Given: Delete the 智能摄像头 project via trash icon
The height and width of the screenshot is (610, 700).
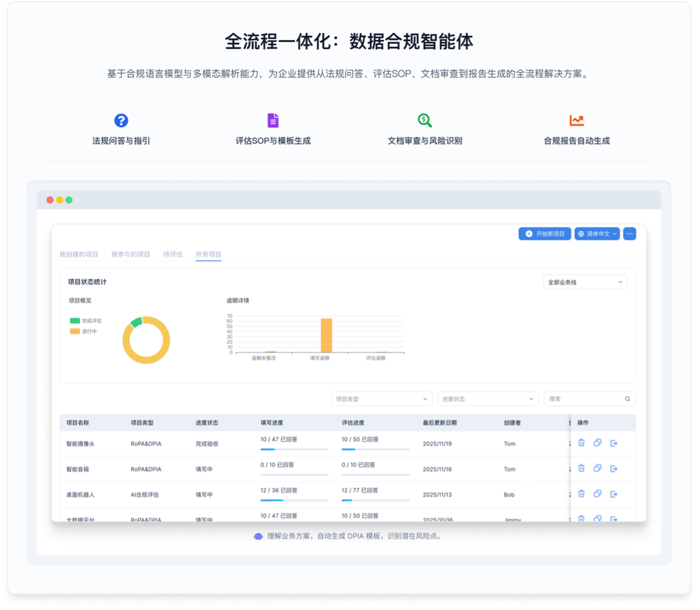Looking at the screenshot, I should 581,443.
